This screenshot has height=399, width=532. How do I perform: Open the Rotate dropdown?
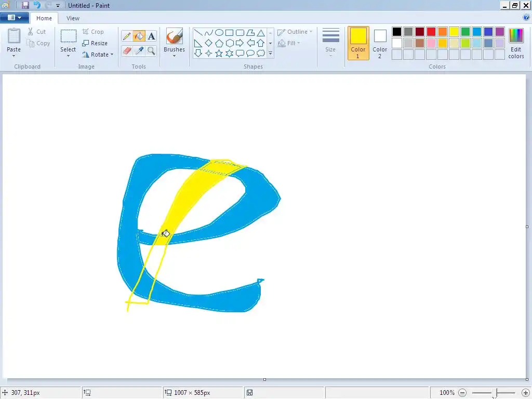click(98, 55)
